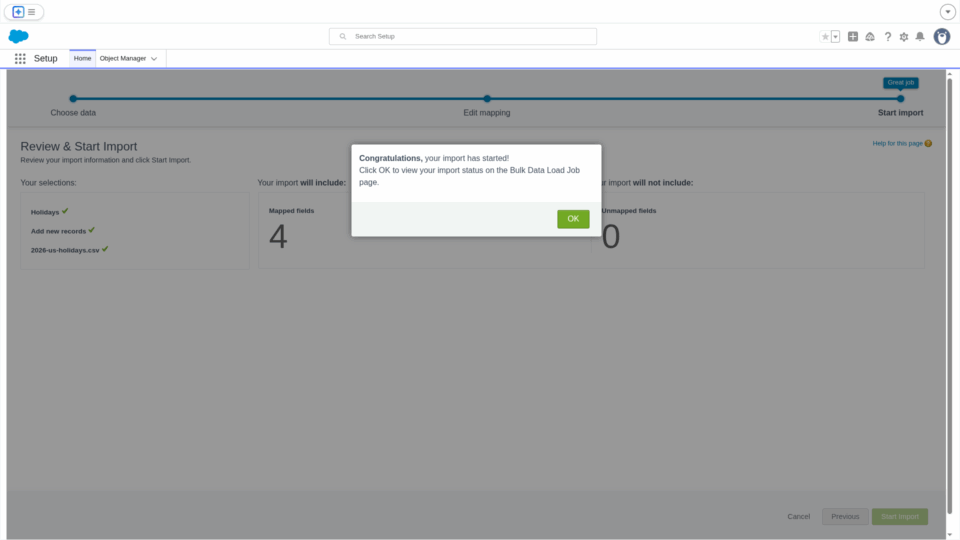960x540 pixels.
Task: View notifications via the bell icon
Action: point(920,37)
